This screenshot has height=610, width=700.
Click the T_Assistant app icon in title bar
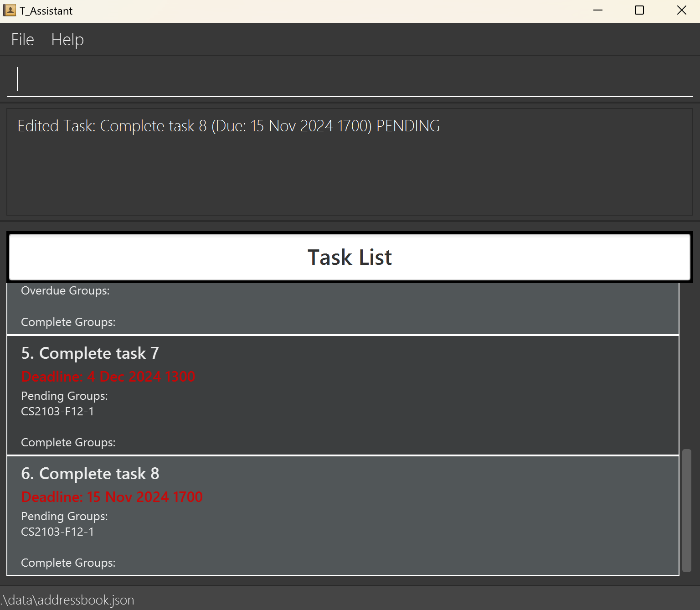click(x=10, y=10)
